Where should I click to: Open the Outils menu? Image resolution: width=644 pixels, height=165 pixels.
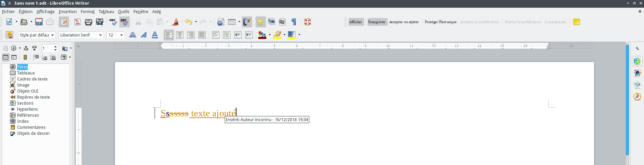click(x=124, y=11)
